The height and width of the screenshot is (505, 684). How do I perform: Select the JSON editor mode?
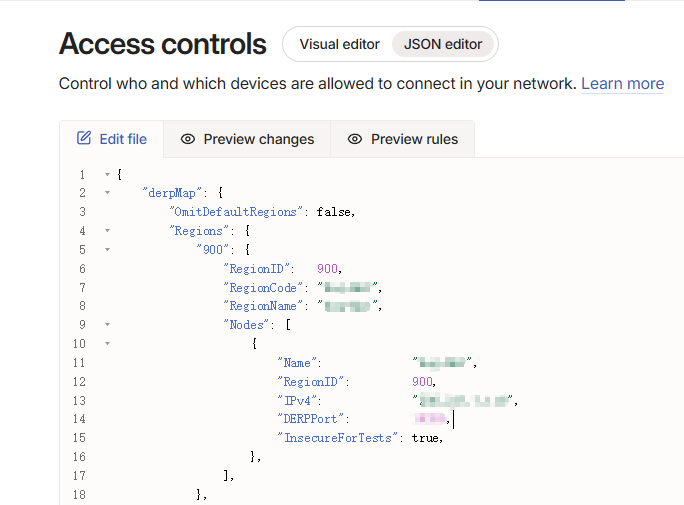click(x=443, y=44)
